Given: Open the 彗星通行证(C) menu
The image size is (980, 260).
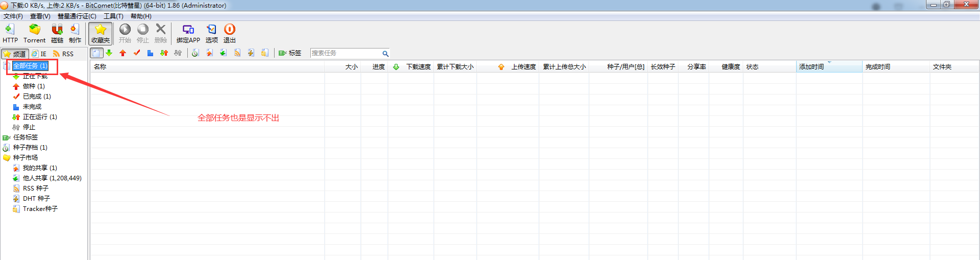Looking at the screenshot, I should 77,16.
